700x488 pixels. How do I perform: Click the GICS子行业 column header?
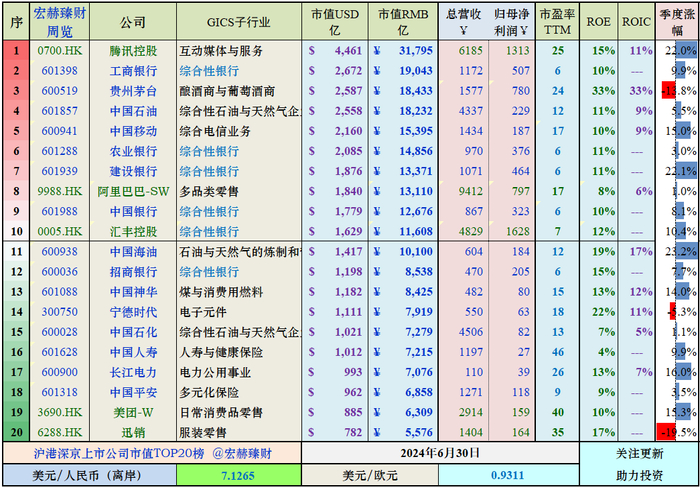[x=239, y=22]
